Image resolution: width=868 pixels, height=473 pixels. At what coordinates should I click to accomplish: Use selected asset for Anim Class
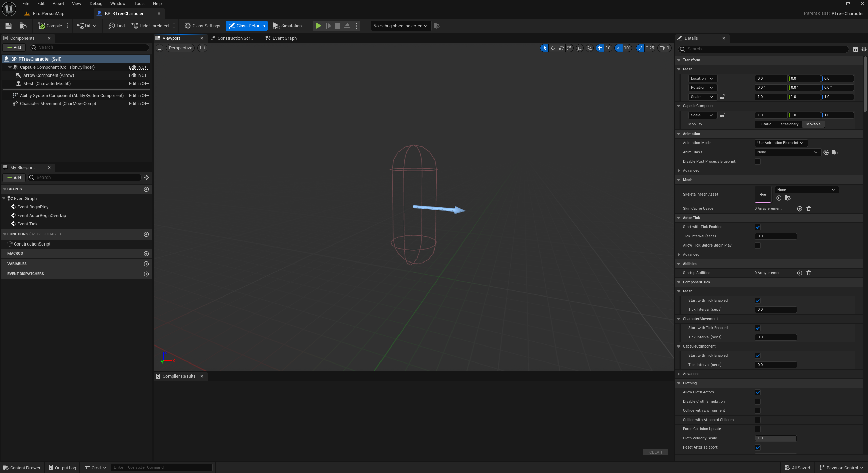pos(826,152)
